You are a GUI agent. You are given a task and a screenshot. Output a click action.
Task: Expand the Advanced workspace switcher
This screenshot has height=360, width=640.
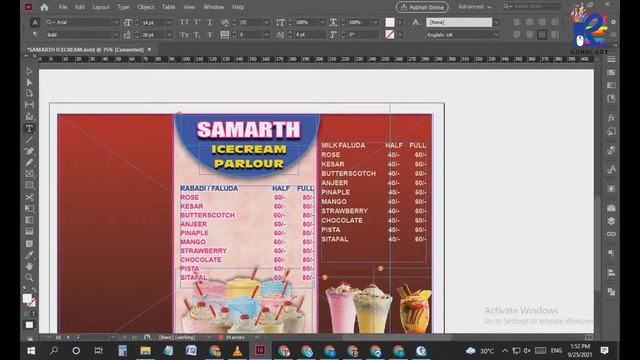[474, 7]
